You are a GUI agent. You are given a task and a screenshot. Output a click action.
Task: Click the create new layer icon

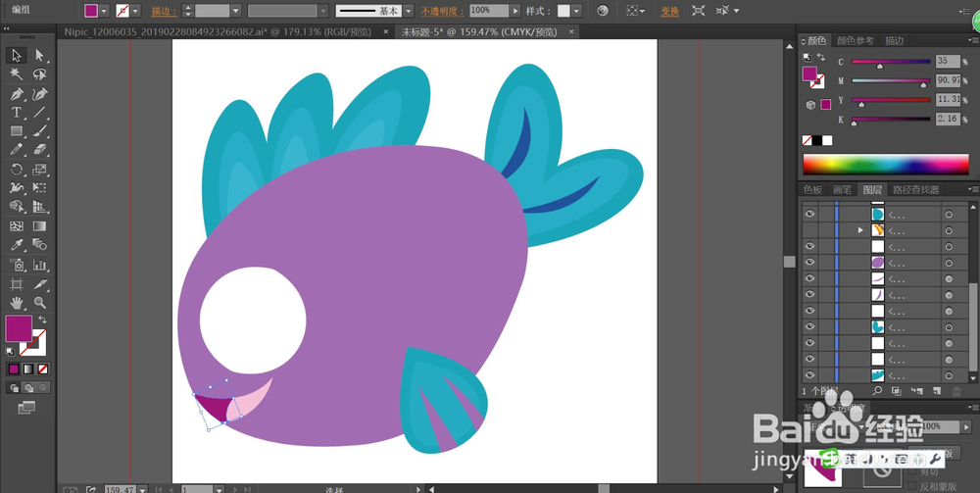(937, 391)
